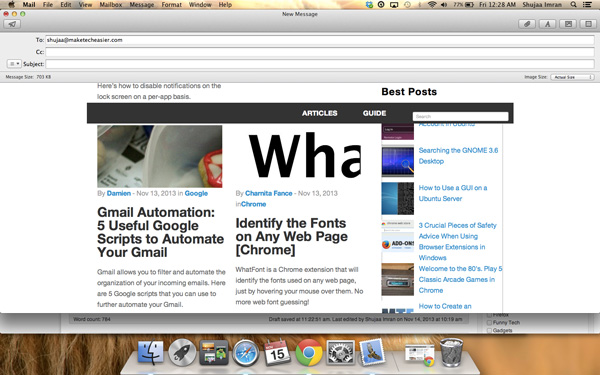This screenshot has height=375, width=600.
Task: Open How to Use a GUI on Ubuntu Server
Action: [x=453, y=193]
